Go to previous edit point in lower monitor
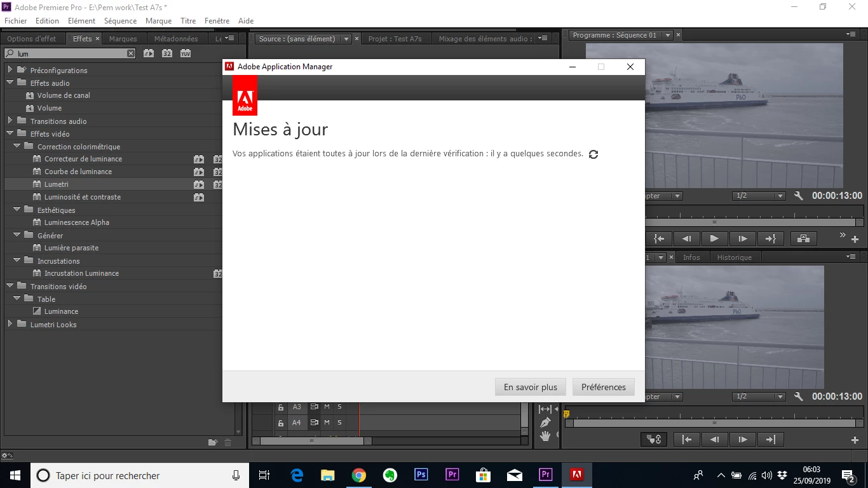Viewport: 868px width, 488px height. (686, 439)
